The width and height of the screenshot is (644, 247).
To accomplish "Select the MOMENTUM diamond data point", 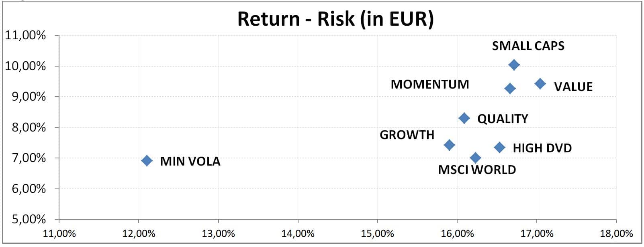I will (510, 89).
